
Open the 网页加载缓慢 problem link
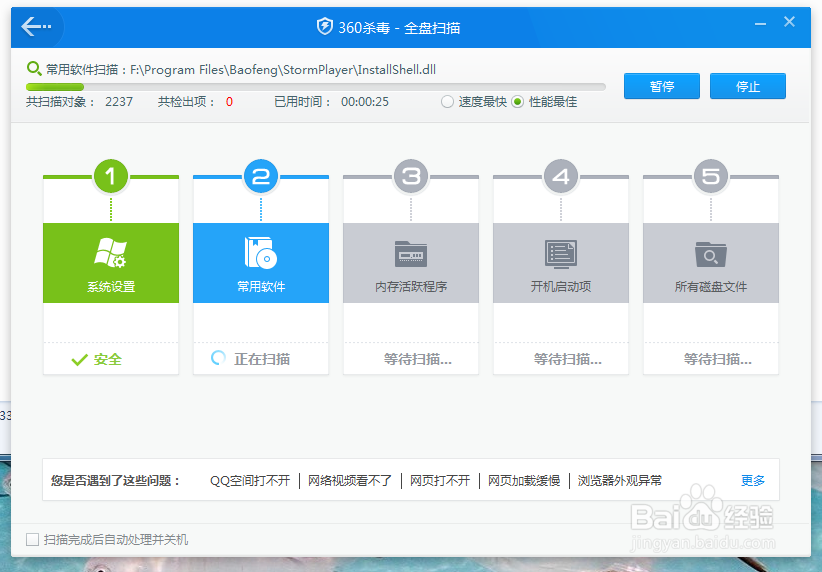524,480
